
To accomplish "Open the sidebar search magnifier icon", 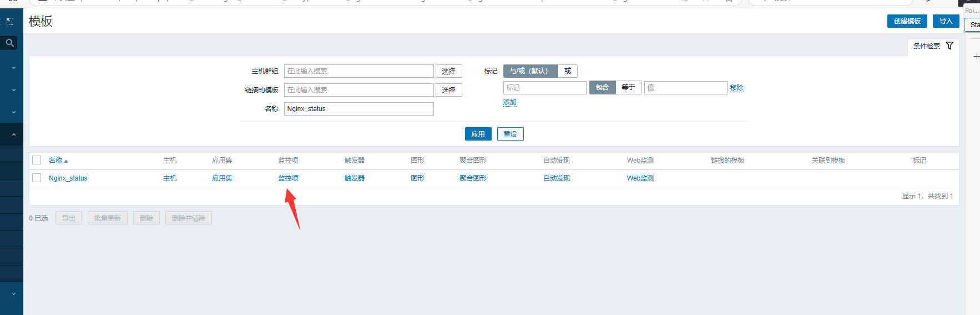I will tap(9, 43).
